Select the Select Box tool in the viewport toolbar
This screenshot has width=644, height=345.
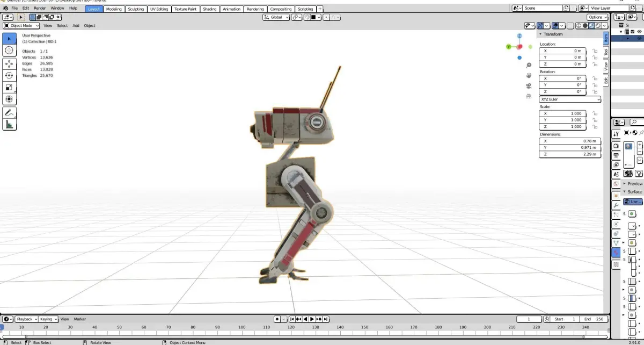tap(9, 38)
